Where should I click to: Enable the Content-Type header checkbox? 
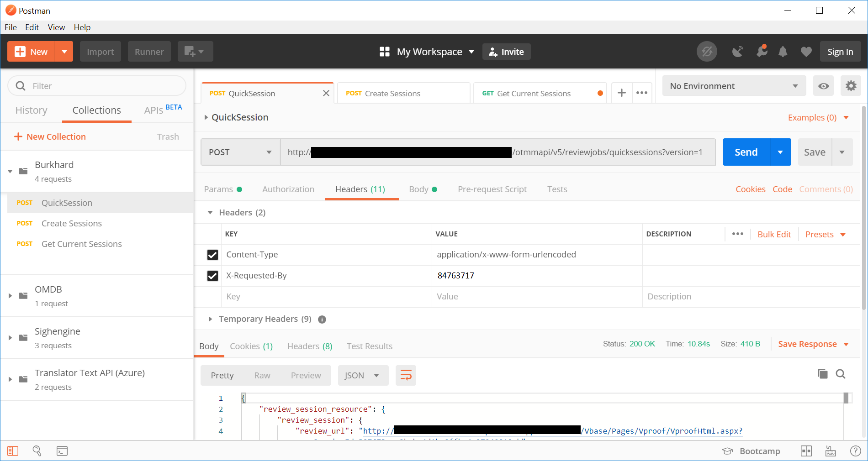point(212,255)
